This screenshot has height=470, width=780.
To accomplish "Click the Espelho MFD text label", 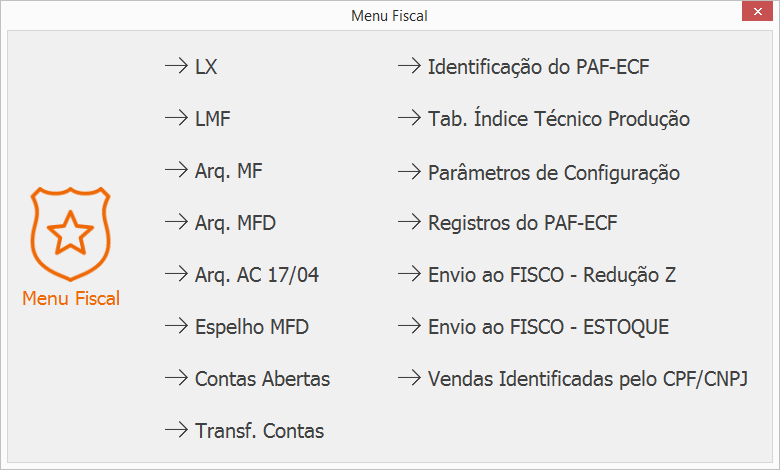I will click(252, 327).
